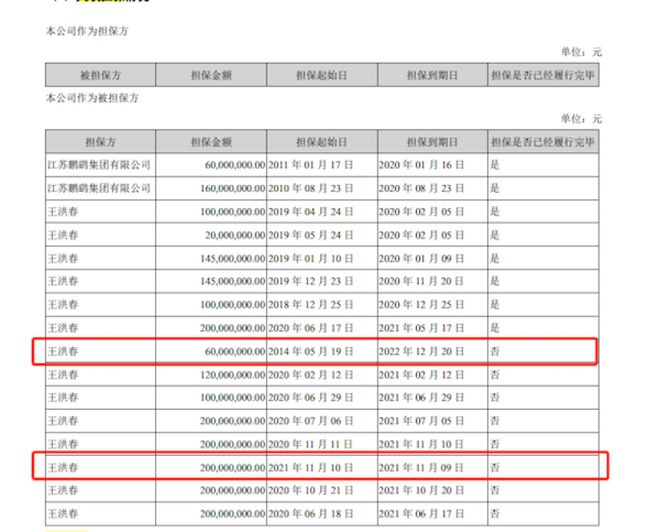This screenshot has height=532, width=660.
Task: Select expiry date 2021年10月20日
Action: pos(421,490)
